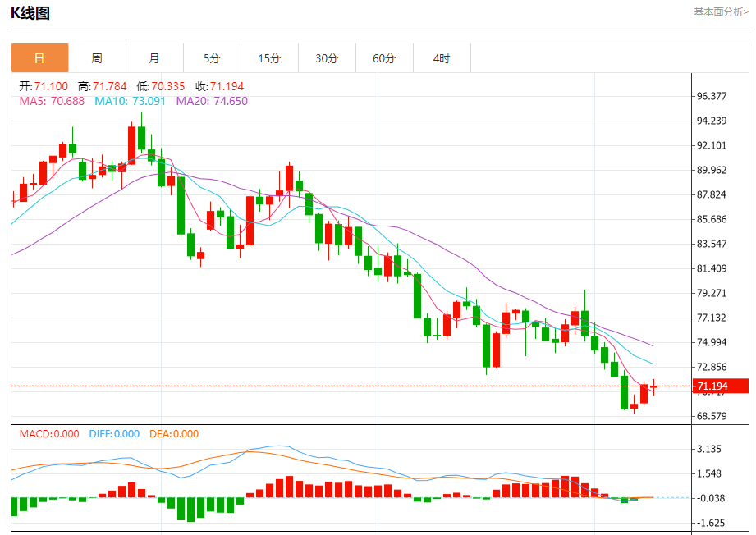Click the DIFF:0.000 indicator label
Screen dimensions: 756x535
tap(114, 434)
